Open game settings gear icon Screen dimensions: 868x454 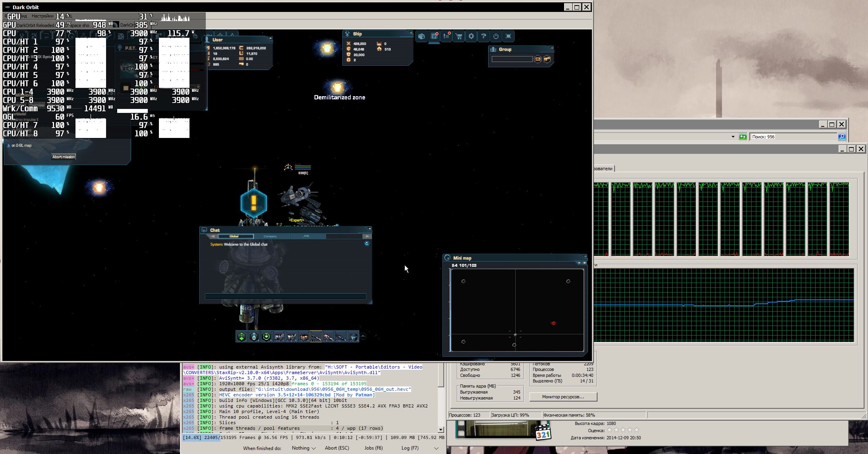coord(471,36)
